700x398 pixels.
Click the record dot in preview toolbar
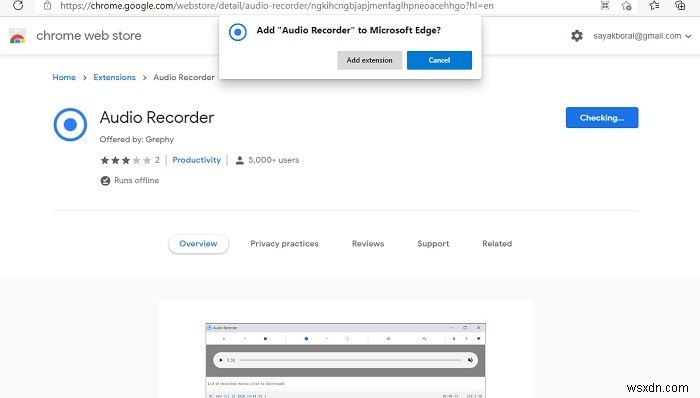[306, 339]
